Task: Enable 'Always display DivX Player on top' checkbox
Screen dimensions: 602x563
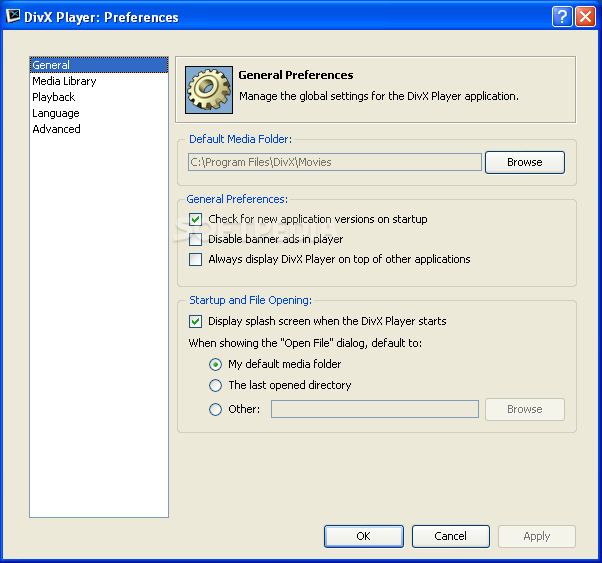Action: [195, 259]
